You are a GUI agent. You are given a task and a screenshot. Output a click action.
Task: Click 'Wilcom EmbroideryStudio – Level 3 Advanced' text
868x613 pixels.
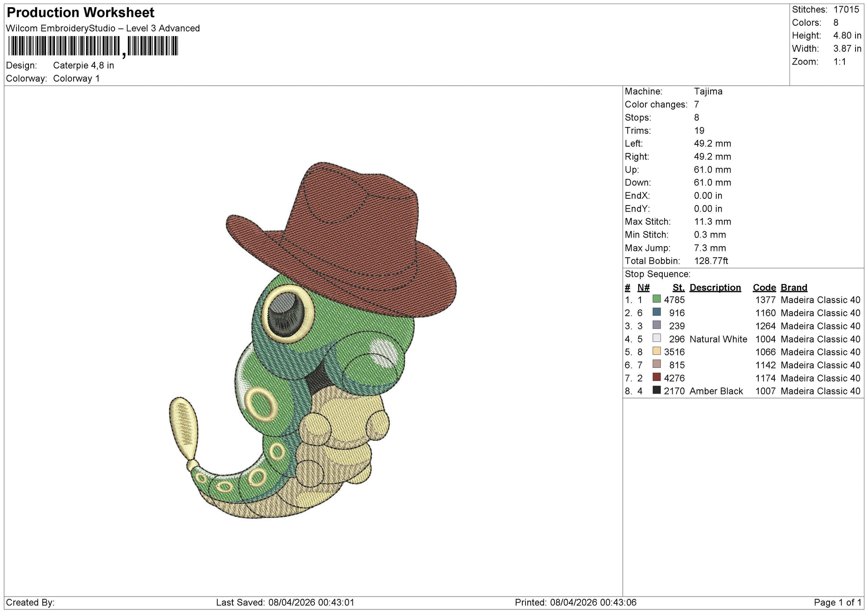103,29
